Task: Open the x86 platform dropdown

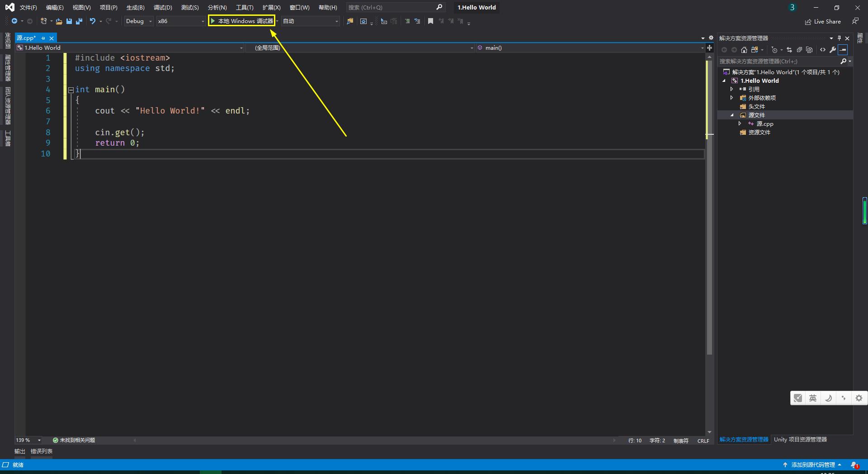Action: click(181, 21)
